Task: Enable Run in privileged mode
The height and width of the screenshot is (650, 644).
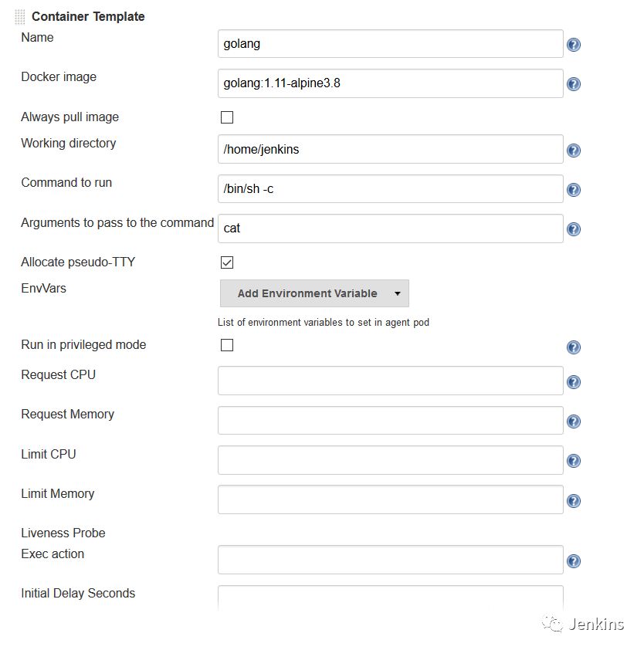Action: [226, 345]
